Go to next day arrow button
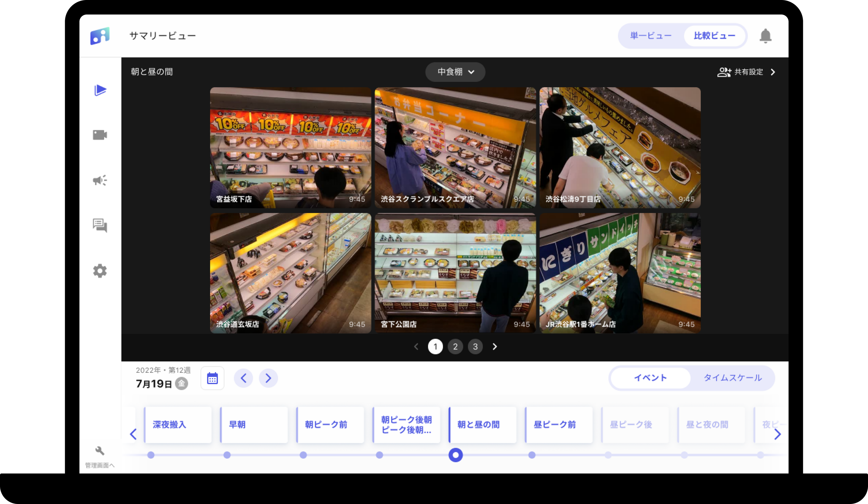The height and width of the screenshot is (504, 868). pos(268,378)
